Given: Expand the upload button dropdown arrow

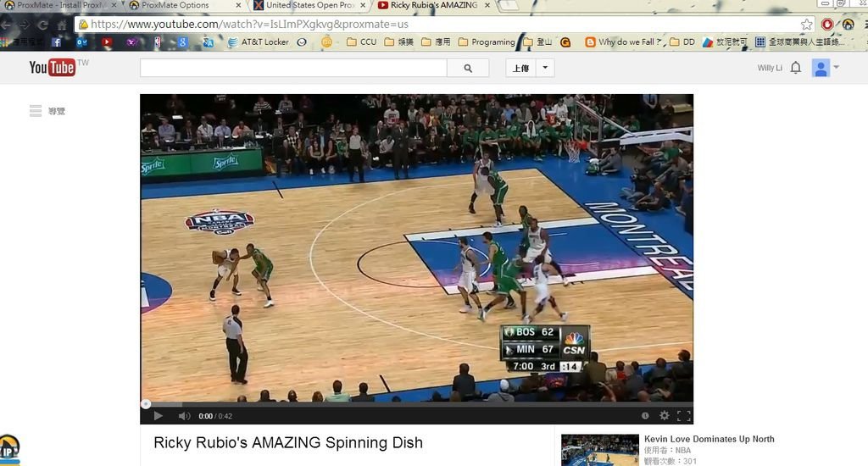Looking at the screenshot, I should click(545, 68).
